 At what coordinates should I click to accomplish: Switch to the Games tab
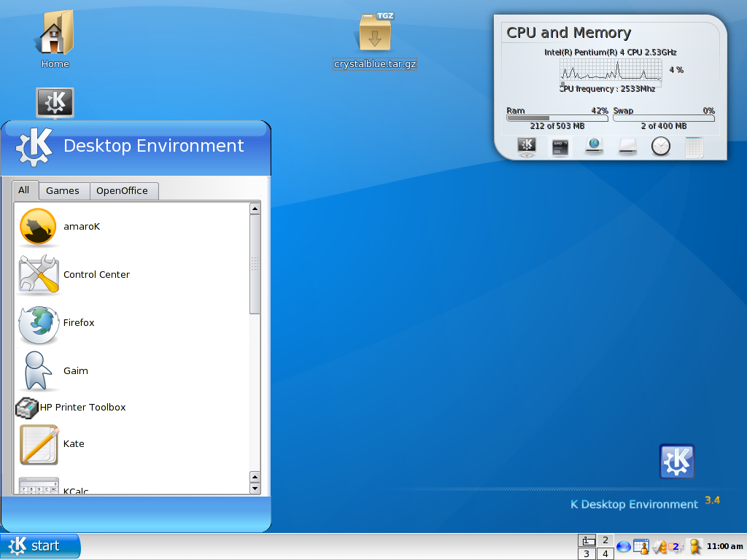[63, 191]
